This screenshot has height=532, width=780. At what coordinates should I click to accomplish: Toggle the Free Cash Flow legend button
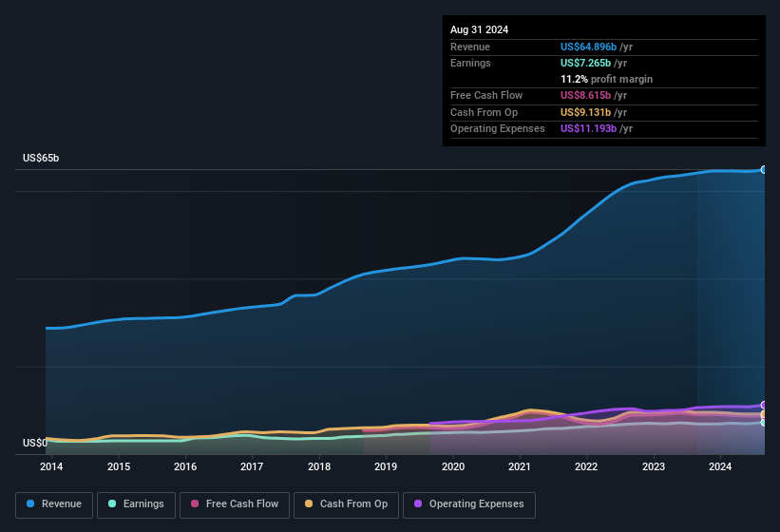click(x=235, y=504)
